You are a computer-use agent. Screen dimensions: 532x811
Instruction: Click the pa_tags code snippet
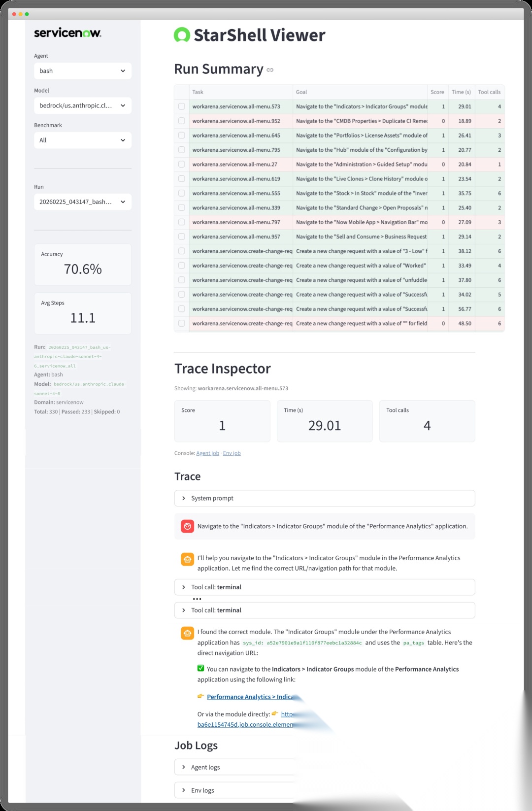click(413, 643)
